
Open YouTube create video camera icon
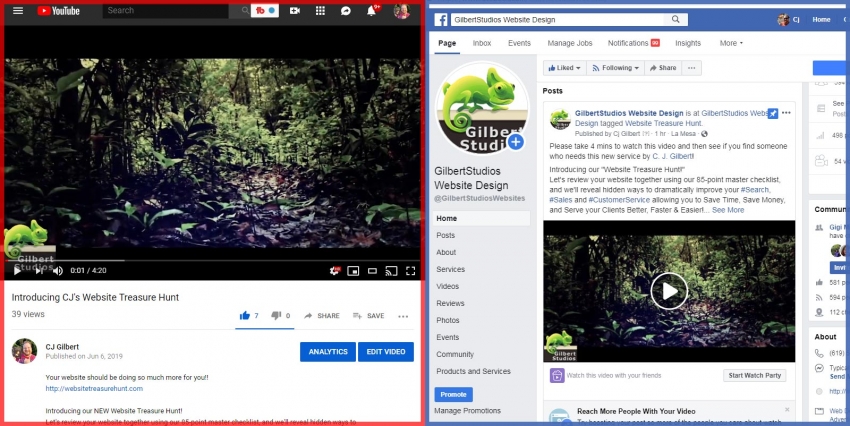tap(295, 10)
